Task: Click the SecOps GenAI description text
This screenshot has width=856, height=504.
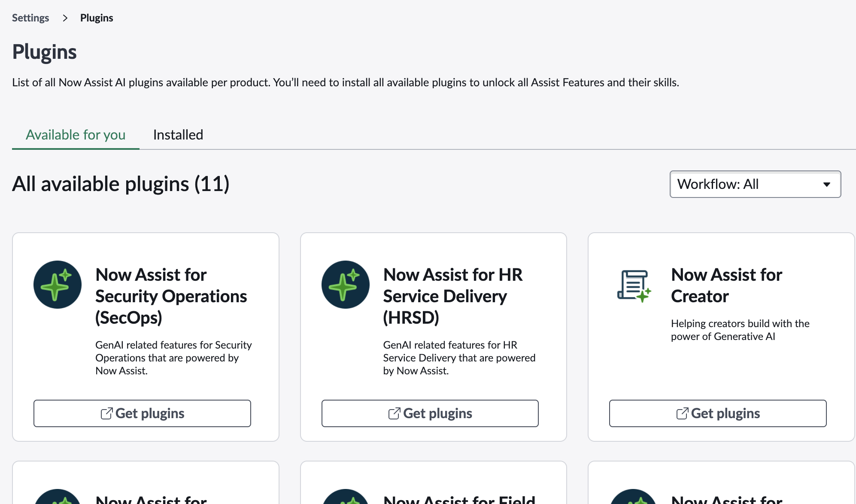Action: pos(173,358)
